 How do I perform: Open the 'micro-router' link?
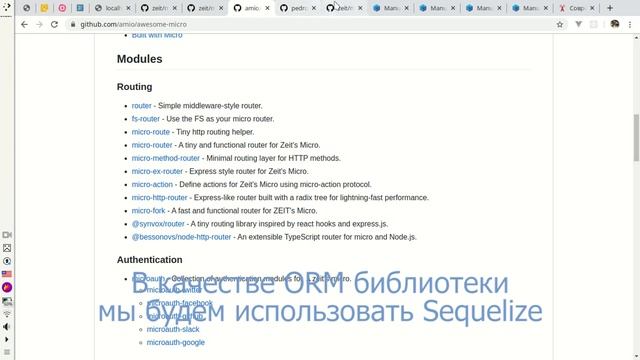[x=152, y=145]
